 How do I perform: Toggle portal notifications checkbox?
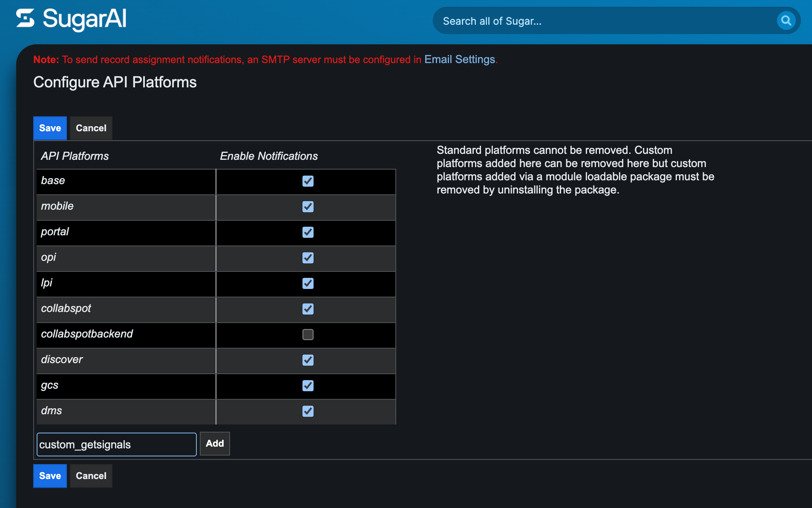point(308,232)
